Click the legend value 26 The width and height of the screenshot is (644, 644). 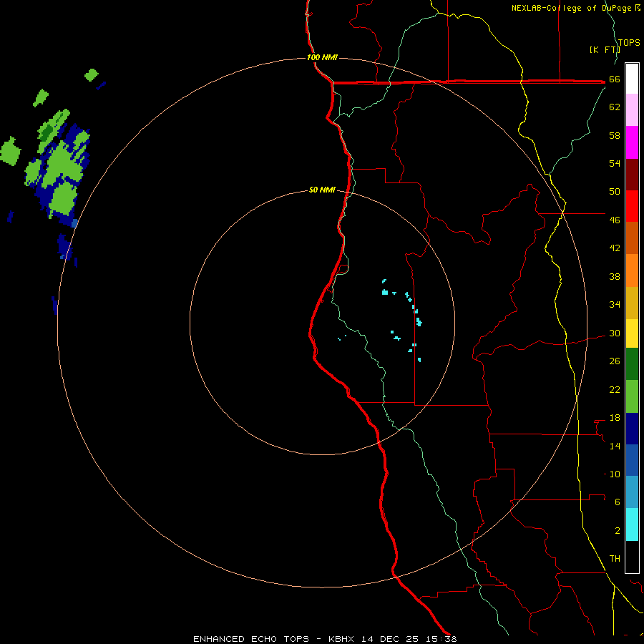click(615, 361)
